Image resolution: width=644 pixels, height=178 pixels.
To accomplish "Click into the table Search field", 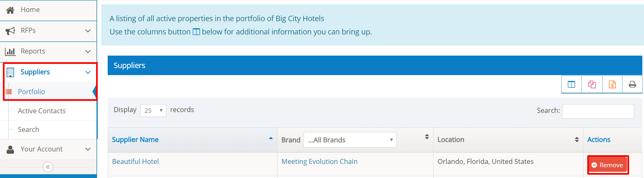I will [598, 111].
